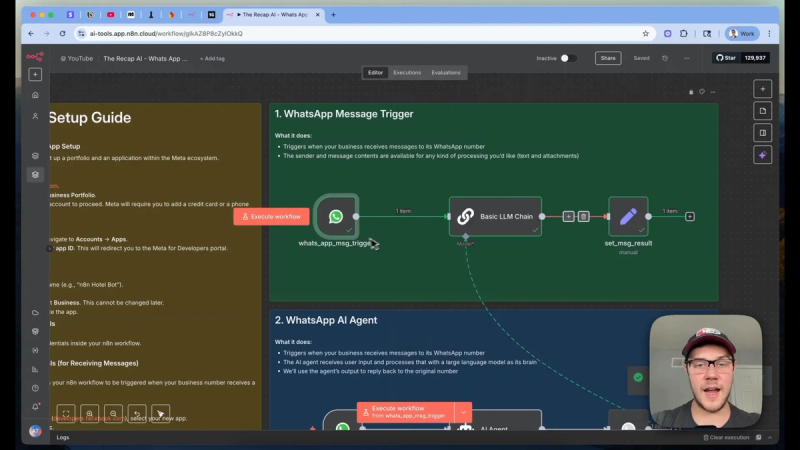Toggle the Inactive workflow switch

pyautogui.click(x=568, y=58)
